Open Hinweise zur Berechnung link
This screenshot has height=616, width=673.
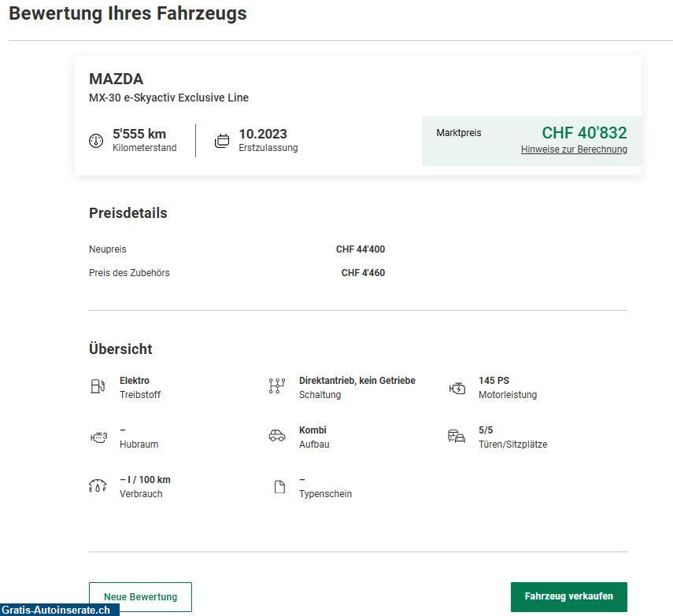[574, 149]
